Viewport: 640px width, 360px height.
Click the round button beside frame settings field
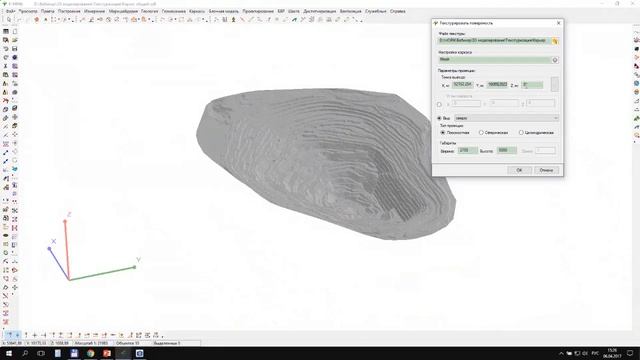click(555, 60)
